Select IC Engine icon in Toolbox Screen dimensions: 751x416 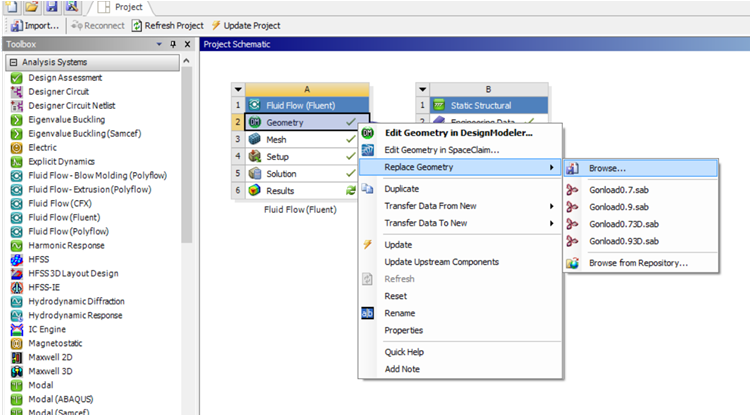[17, 329]
